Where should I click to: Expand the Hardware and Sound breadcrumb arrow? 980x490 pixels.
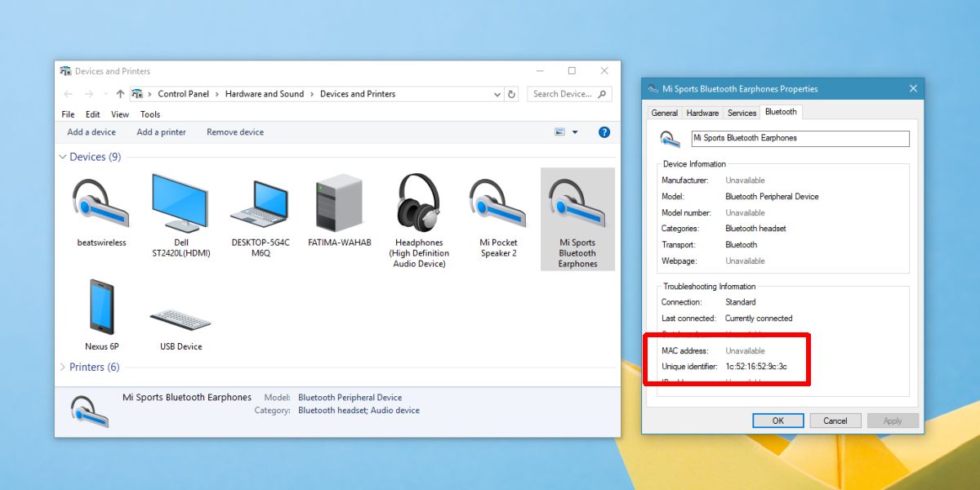tap(312, 94)
